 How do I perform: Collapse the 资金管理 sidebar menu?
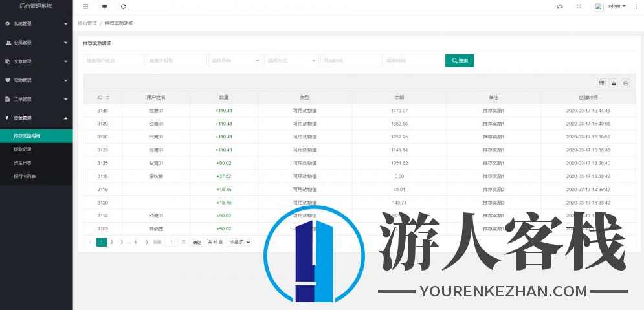coord(36,118)
